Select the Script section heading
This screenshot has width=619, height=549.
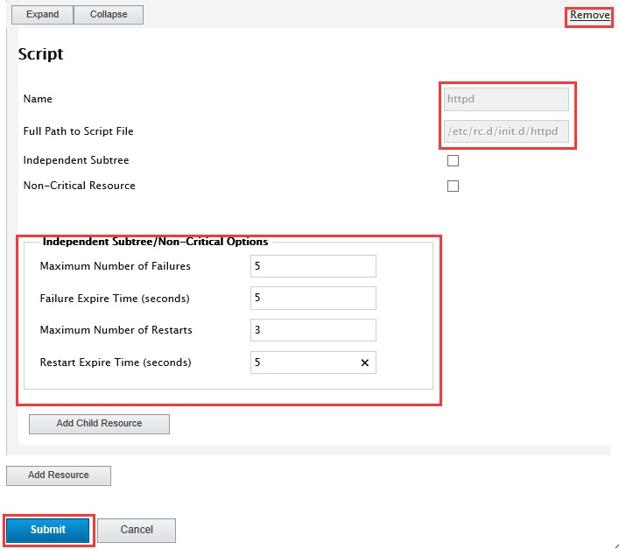[x=40, y=54]
